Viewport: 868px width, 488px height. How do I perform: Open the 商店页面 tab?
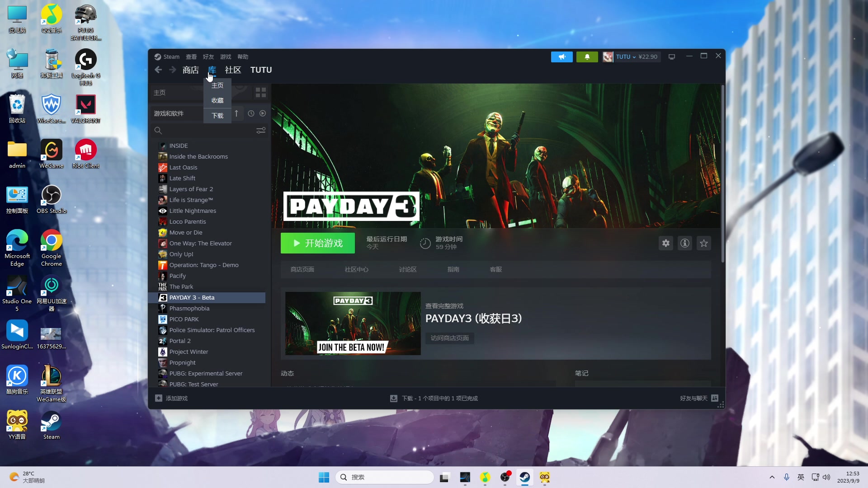302,269
